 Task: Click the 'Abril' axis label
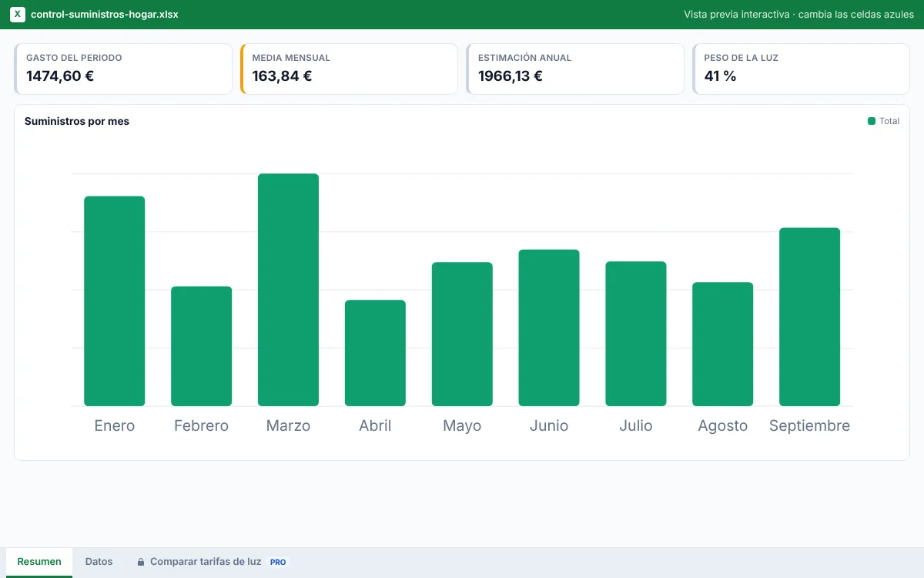[x=375, y=425]
